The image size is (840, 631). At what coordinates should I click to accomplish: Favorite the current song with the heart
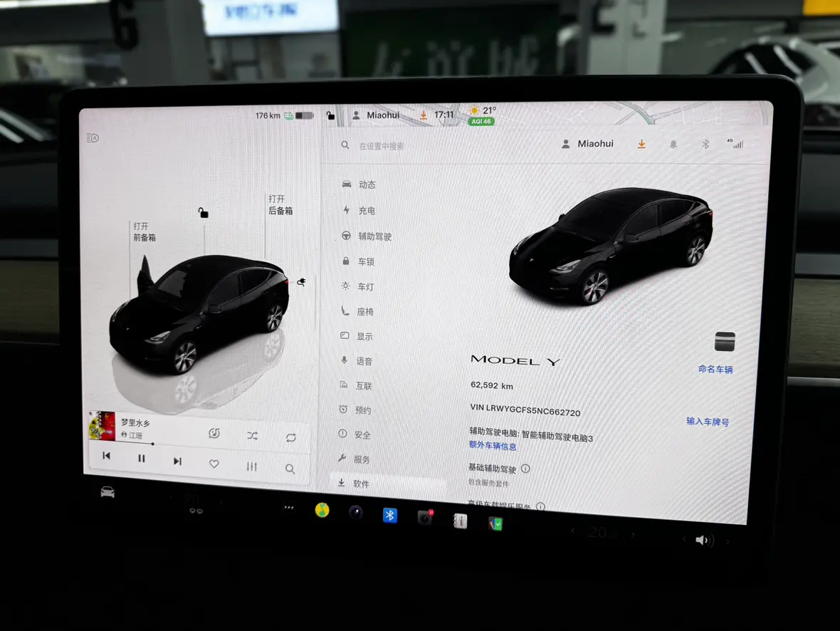point(214,464)
